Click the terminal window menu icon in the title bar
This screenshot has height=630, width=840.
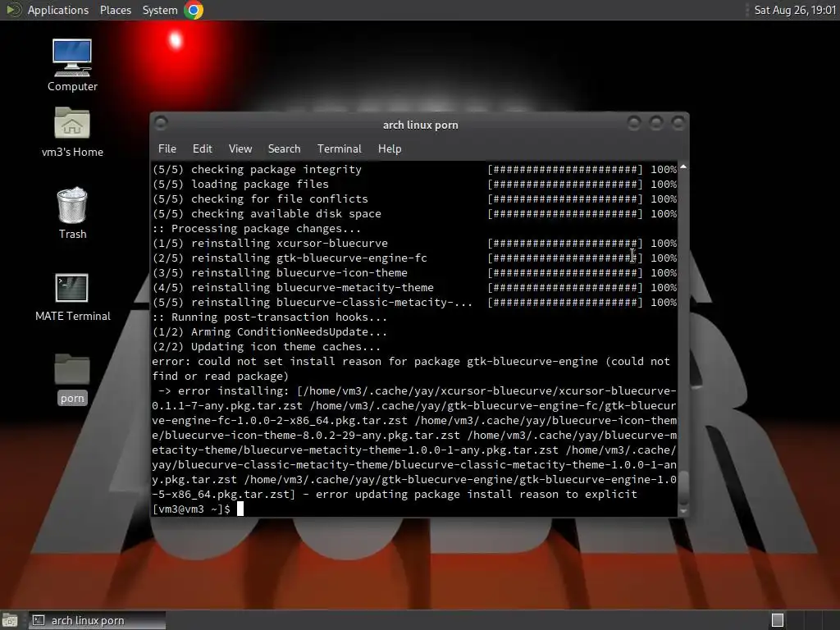click(x=161, y=123)
